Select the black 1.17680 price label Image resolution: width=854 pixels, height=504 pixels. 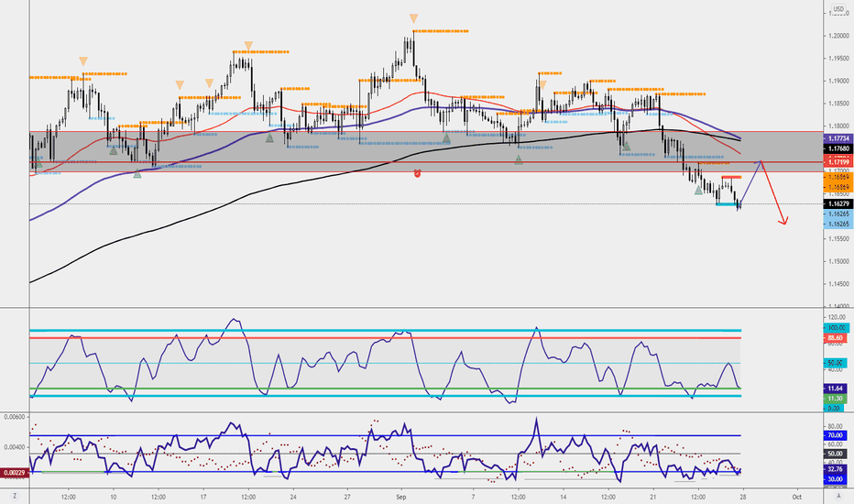click(x=838, y=148)
